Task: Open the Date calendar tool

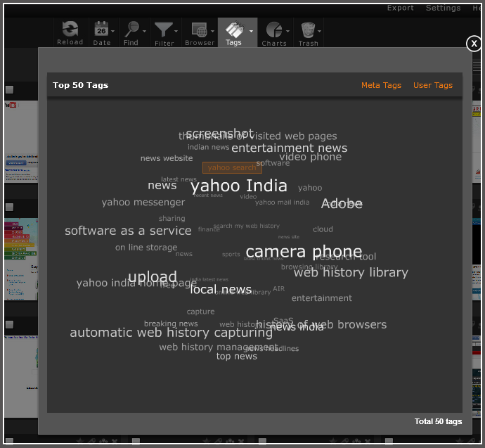Action: point(101,30)
